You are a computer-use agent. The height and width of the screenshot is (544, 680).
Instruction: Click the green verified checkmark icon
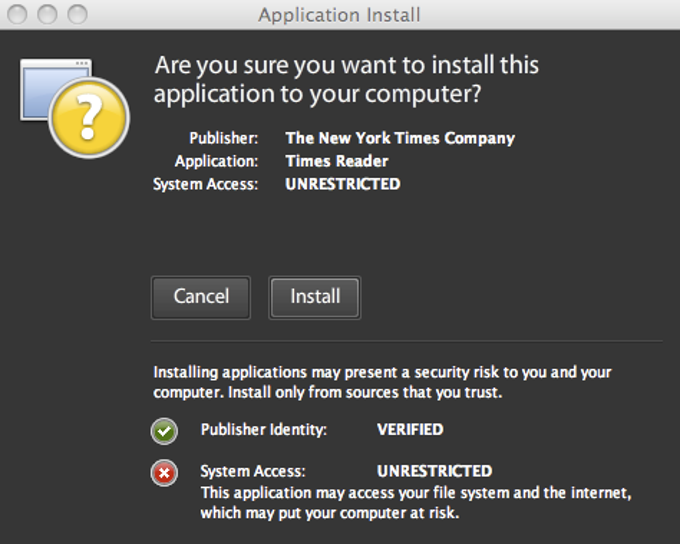(164, 431)
